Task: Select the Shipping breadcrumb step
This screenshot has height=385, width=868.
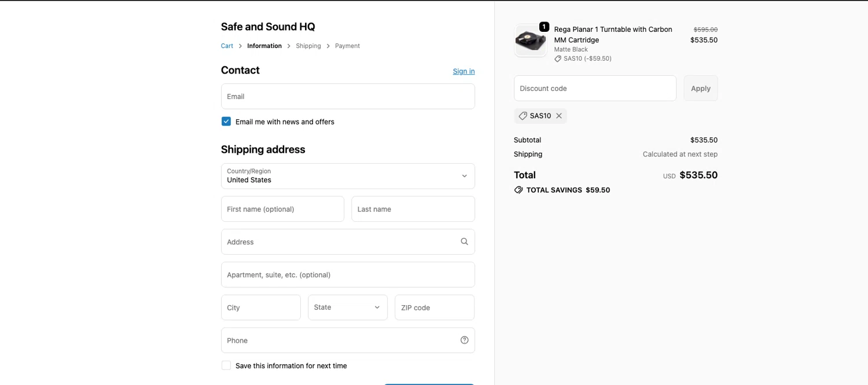Action: (x=308, y=46)
